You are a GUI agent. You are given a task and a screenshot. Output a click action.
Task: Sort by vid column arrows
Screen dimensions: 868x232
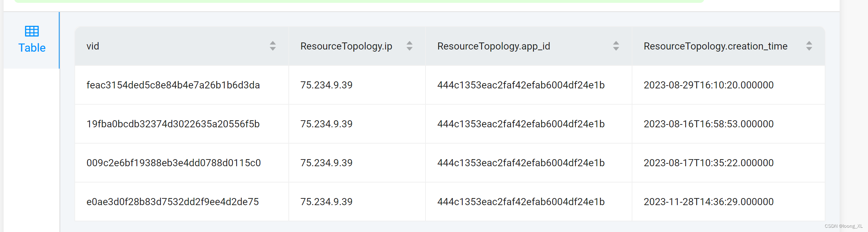coord(272,46)
